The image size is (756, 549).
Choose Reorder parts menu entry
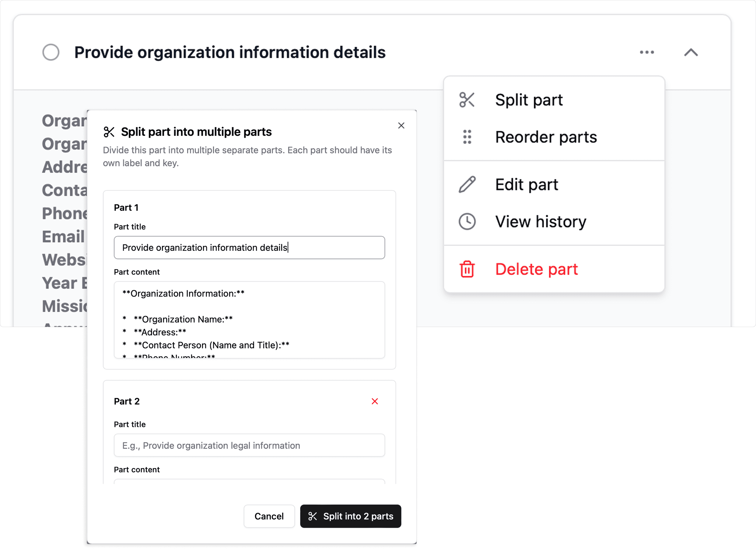(x=546, y=137)
